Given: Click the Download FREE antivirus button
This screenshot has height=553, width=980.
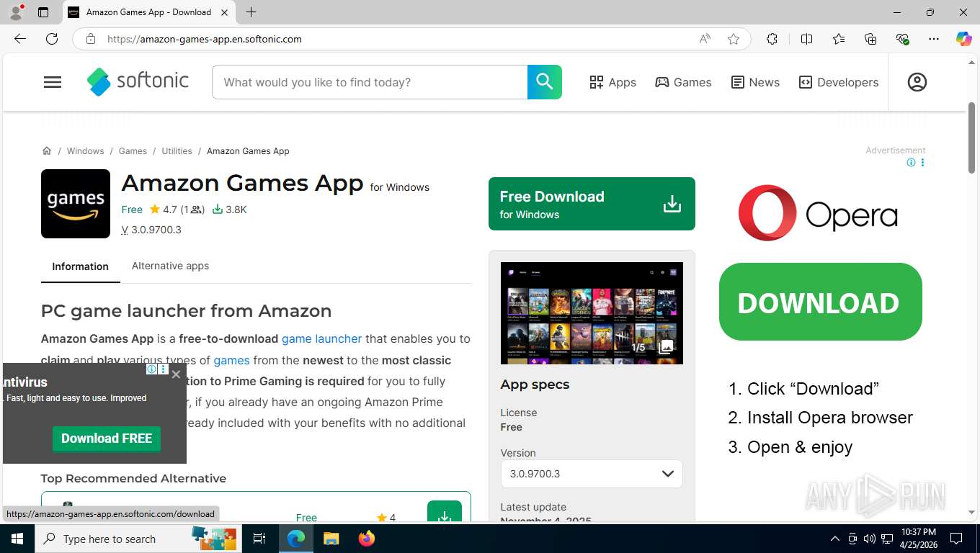Looking at the screenshot, I should (x=107, y=439).
